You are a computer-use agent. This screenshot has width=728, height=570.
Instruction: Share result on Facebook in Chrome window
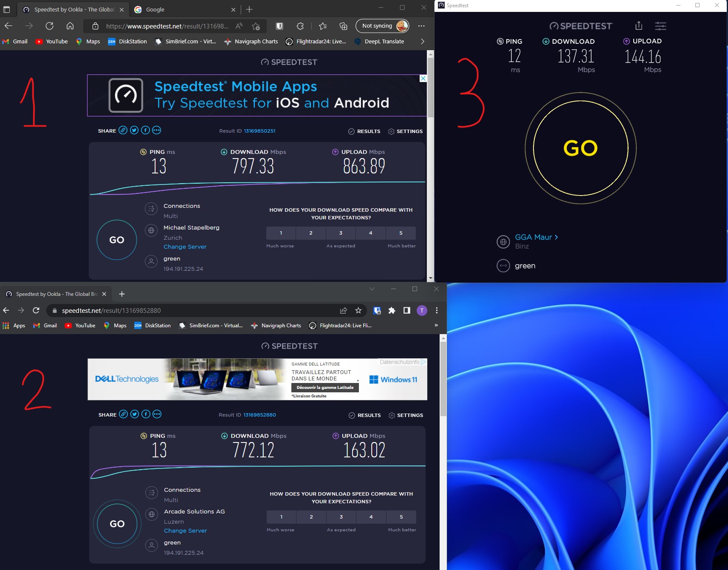point(146,414)
